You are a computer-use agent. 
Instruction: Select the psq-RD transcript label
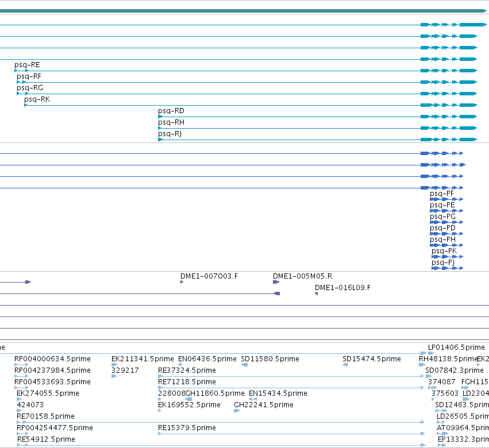click(x=171, y=111)
